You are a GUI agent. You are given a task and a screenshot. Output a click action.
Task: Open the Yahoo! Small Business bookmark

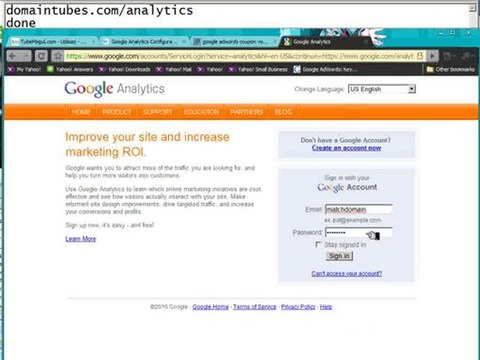click(x=258, y=69)
